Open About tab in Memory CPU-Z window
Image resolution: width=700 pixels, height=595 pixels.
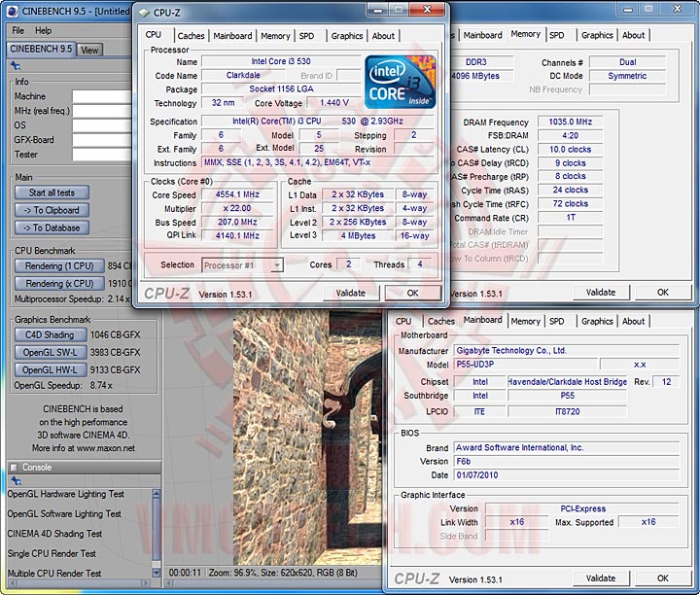click(x=633, y=35)
